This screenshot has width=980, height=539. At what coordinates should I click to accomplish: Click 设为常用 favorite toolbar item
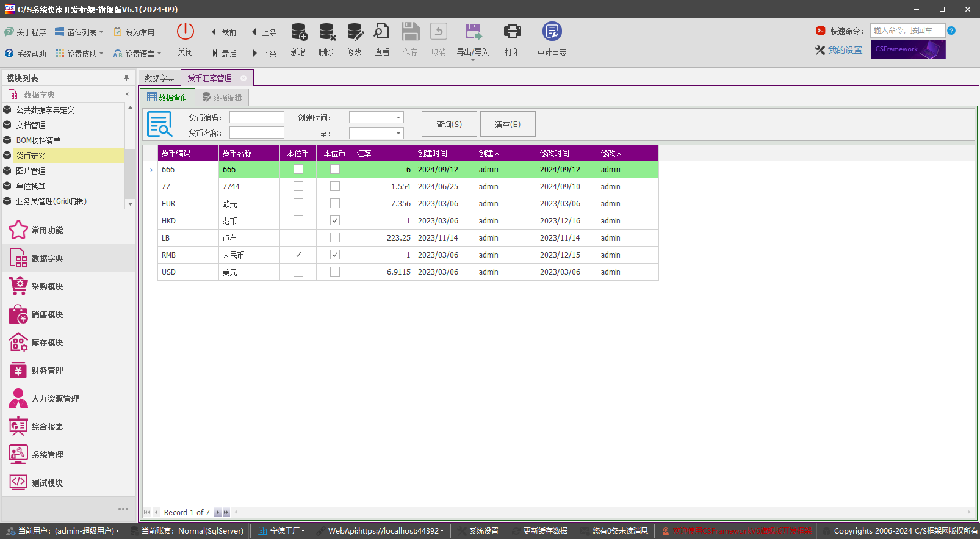[134, 32]
